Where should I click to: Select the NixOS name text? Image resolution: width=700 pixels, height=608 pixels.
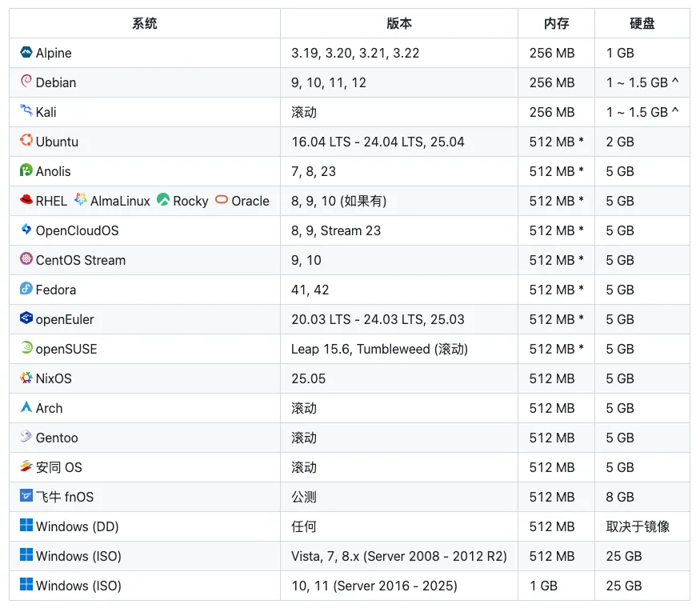(54, 378)
